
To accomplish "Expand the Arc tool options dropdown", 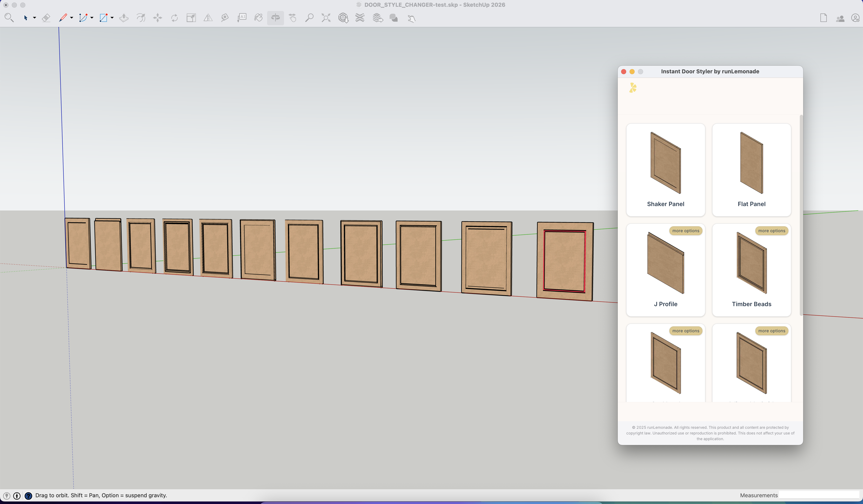I will click(x=92, y=18).
